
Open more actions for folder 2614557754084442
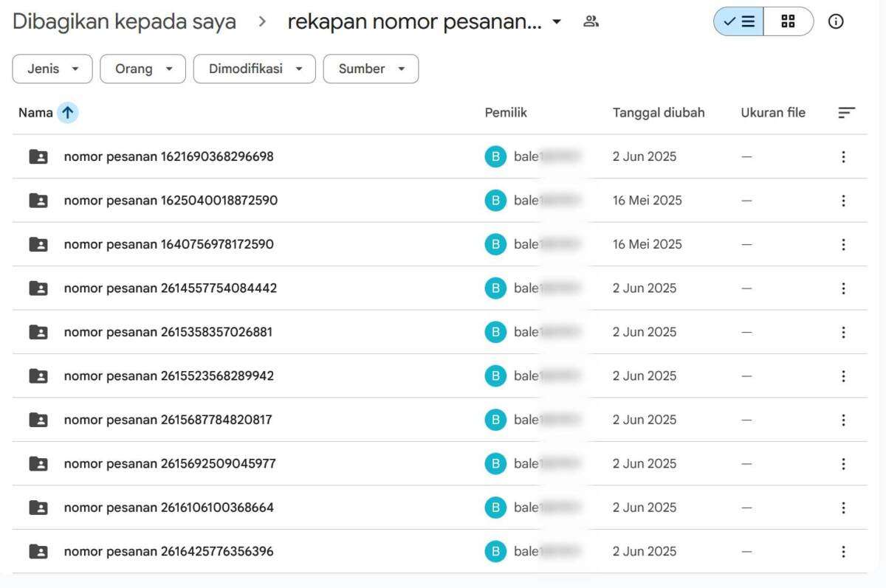tap(843, 288)
